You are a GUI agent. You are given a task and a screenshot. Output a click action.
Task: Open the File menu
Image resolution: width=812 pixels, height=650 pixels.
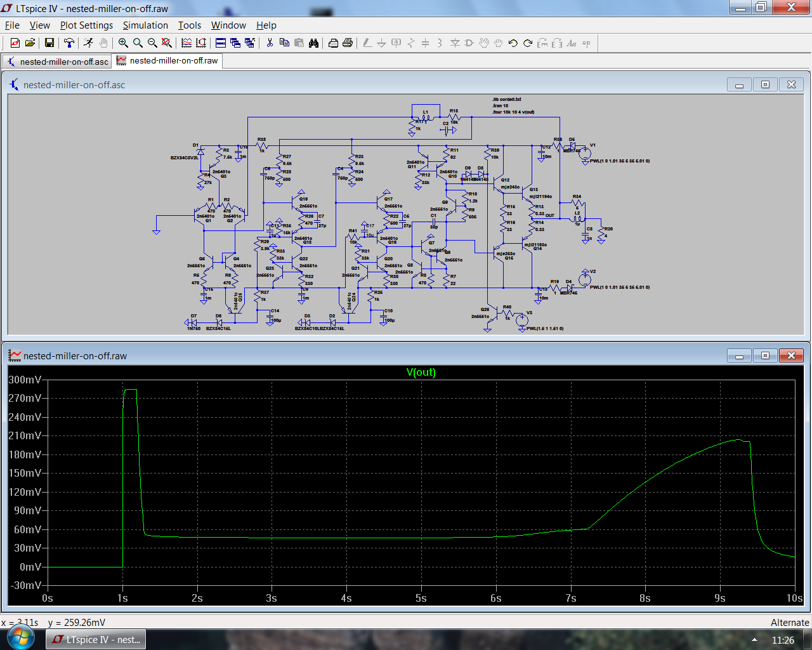coord(12,25)
